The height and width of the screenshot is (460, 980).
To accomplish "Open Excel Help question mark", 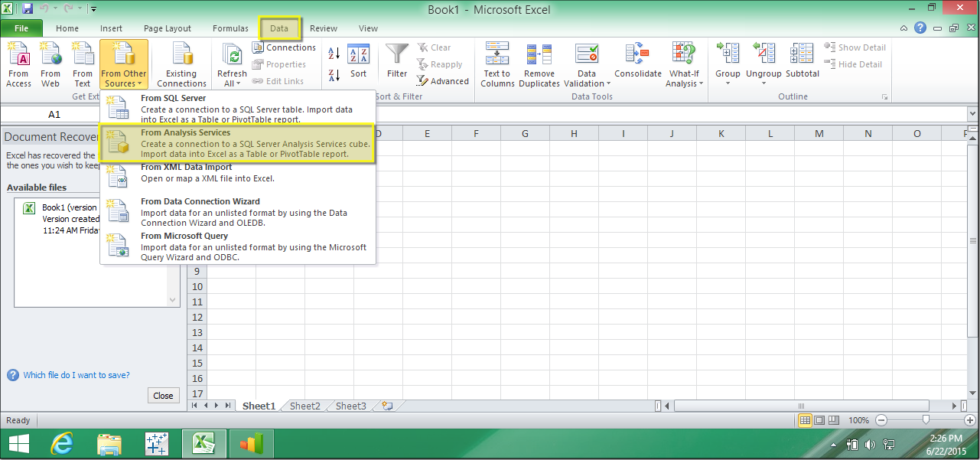I will point(920,28).
